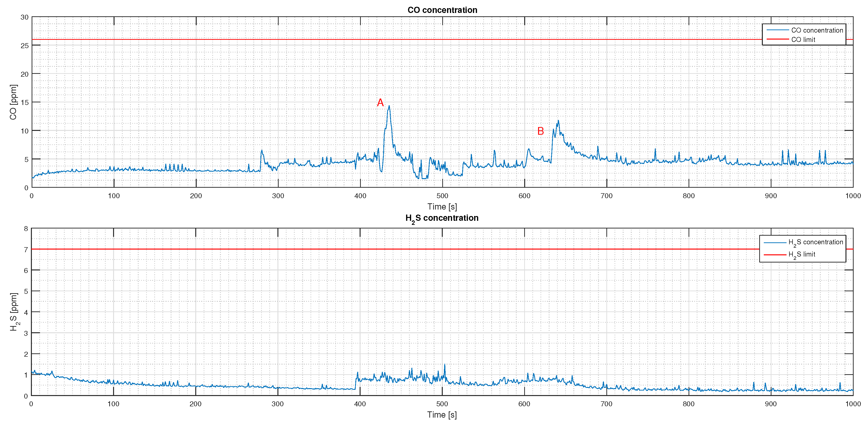This screenshot has height=426, width=868.
Task: Click the red peak marker A
Action: click(x=380, y=103)
